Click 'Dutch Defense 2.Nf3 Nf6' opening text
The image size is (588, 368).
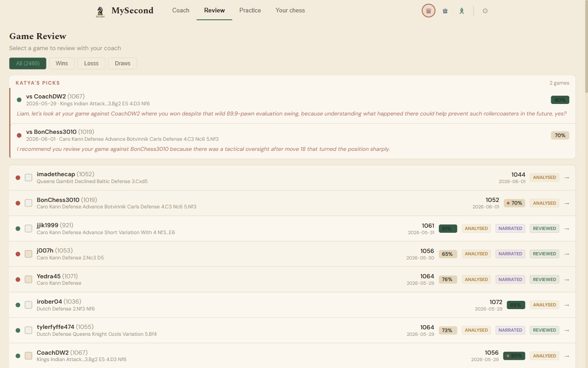[66, 309]
